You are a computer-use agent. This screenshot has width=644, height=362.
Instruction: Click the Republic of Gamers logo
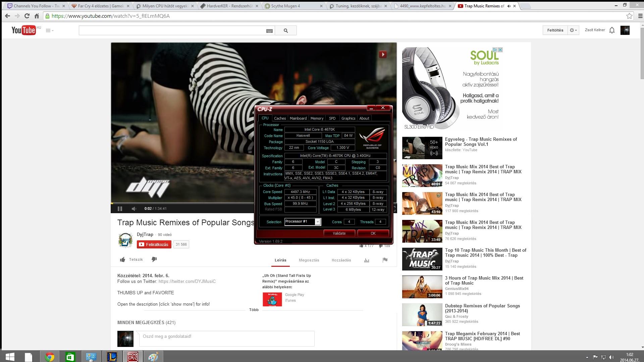pyautogui.click(x=372, y=138)
